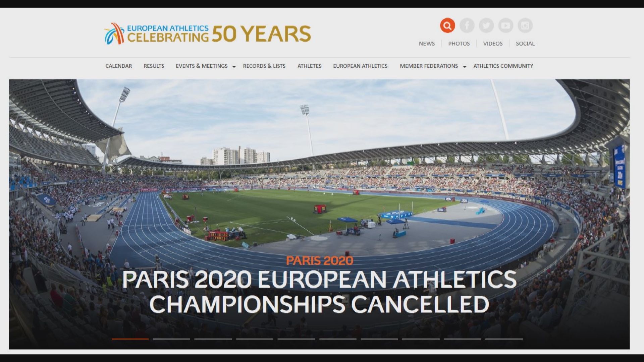Follow the Social link
The image size is (644, 362).
tap(525, 44)
